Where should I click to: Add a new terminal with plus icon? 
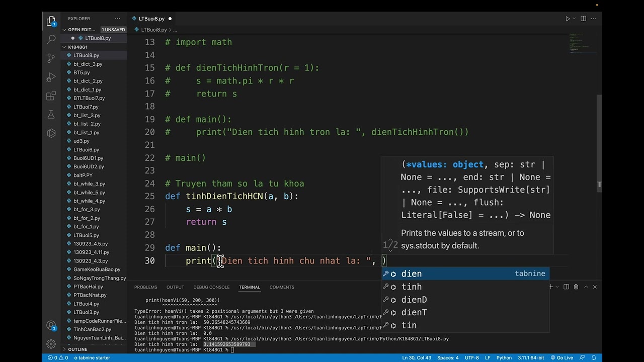click(551, 287)
